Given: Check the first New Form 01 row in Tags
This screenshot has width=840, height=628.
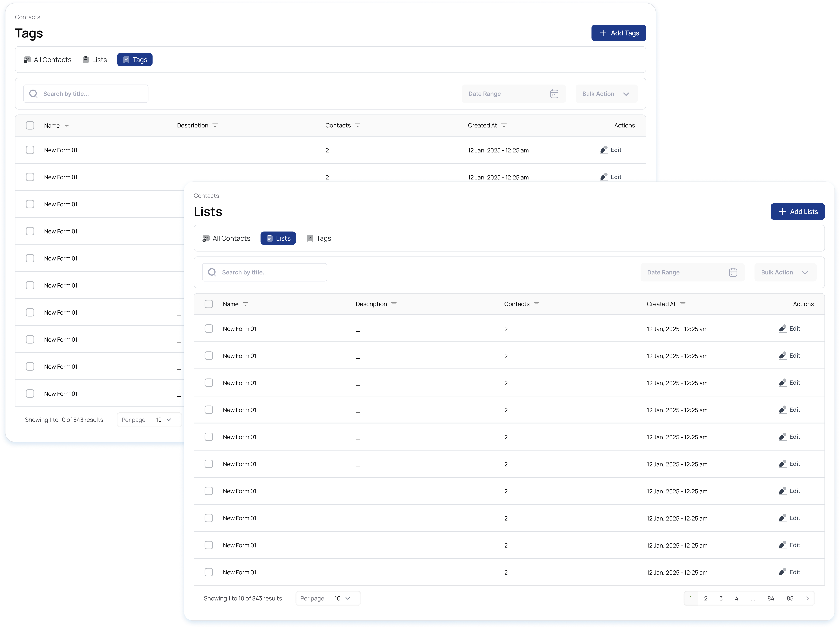Looking at the screenshot, I should point(30,150).
